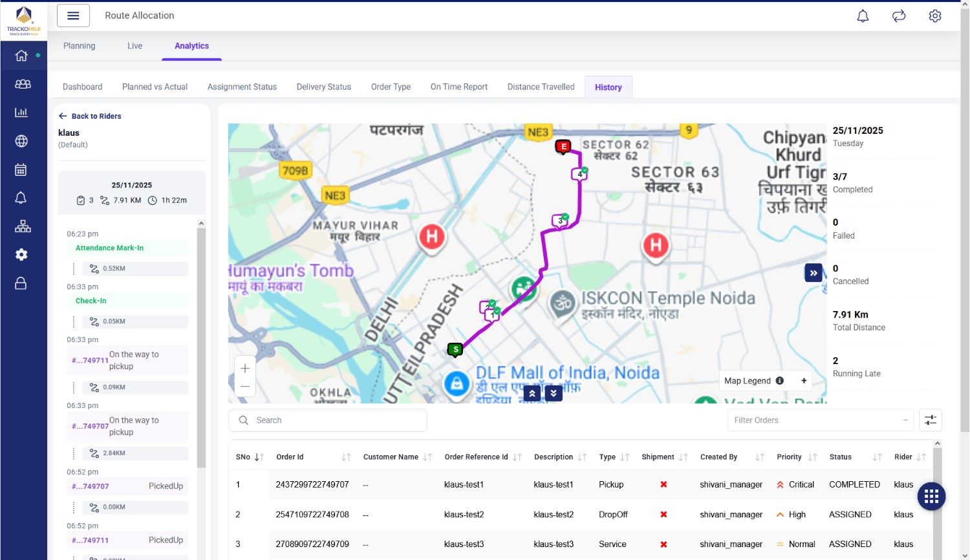Screen dimensions: 970x560
Task: Open settings with the gear icon top right
Action: click(935, 16)
